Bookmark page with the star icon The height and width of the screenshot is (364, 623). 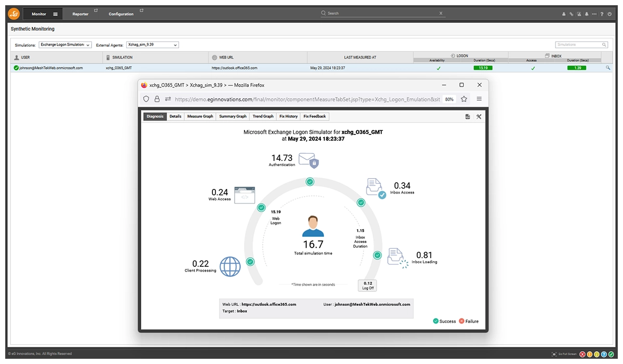click(464, 99)
